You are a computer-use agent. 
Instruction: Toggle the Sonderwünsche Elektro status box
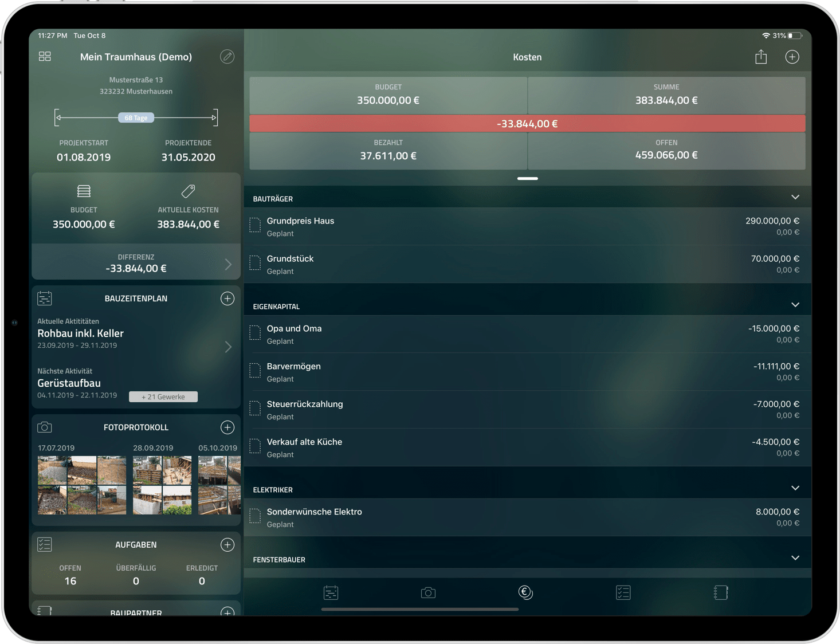click(x=255, y=516)
